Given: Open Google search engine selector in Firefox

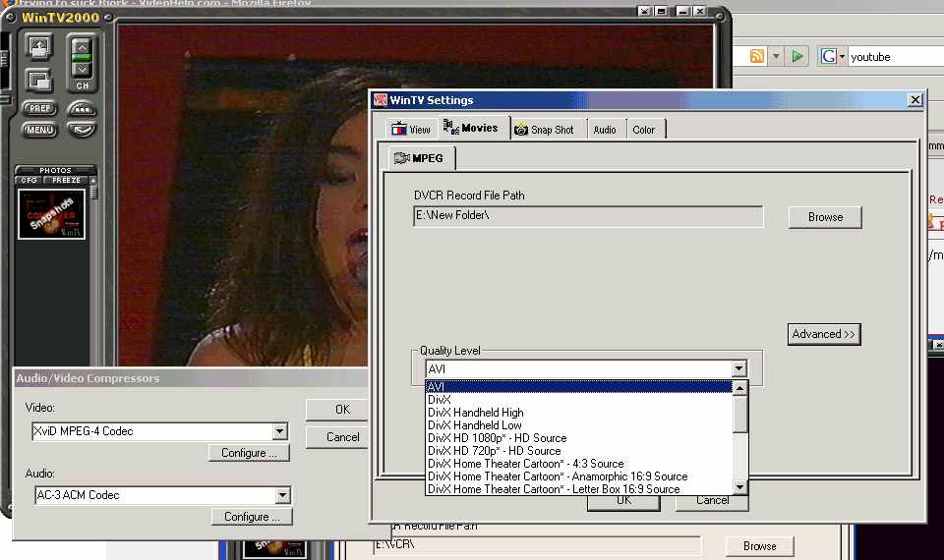Looking at the screenshot, I should 833,57.
